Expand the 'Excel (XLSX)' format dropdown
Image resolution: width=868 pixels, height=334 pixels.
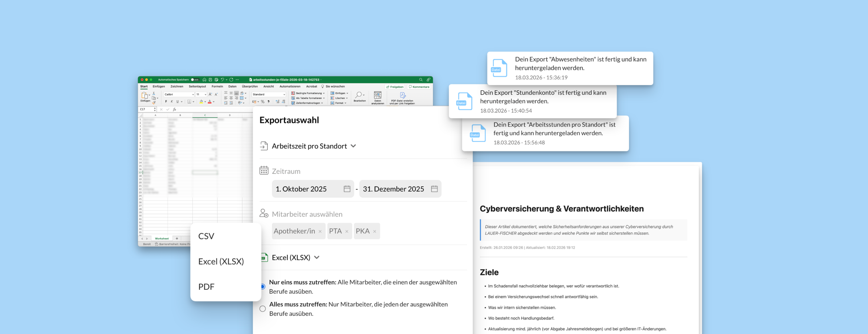pos(317,258)
